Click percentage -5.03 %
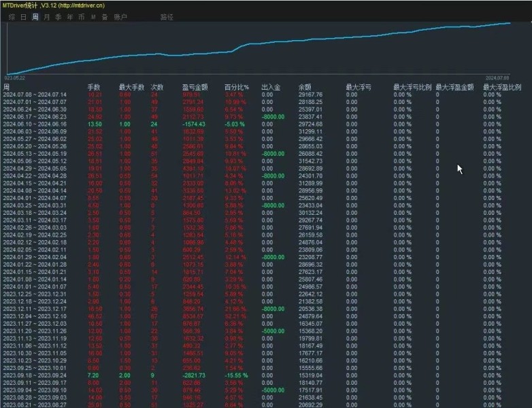Image resolution: width=532 pixels, height=408 pixels. point(235,124)
